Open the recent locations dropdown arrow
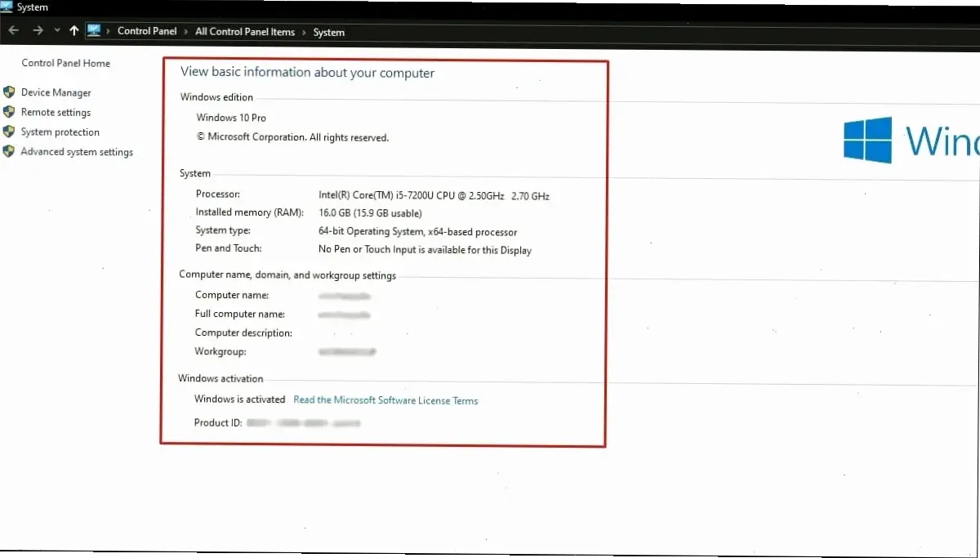The height and width of the screenshot is (558, 980). (x=56, y=31)
